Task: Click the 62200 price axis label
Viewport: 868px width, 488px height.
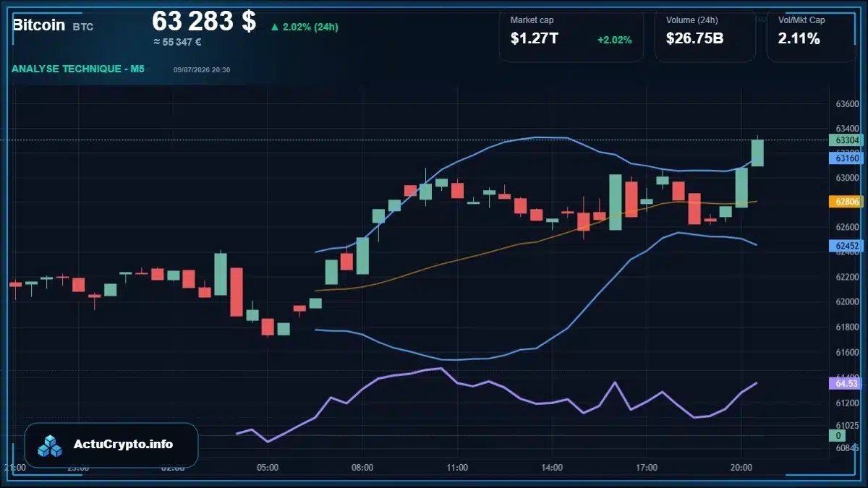Action: (x=847, y=277)
